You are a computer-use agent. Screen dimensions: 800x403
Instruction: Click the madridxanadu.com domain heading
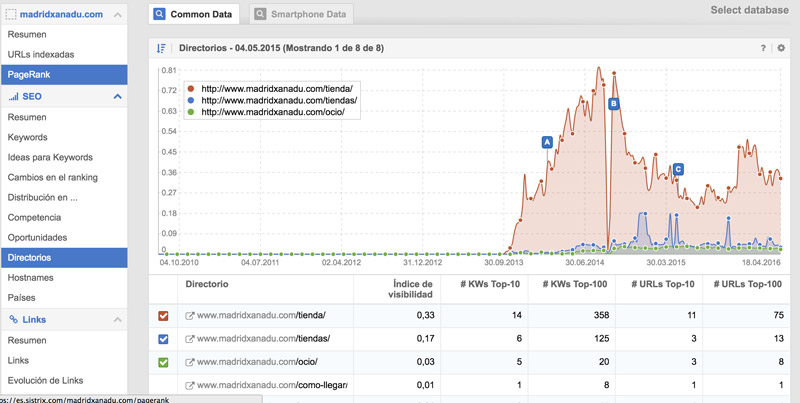pos(61,15)
